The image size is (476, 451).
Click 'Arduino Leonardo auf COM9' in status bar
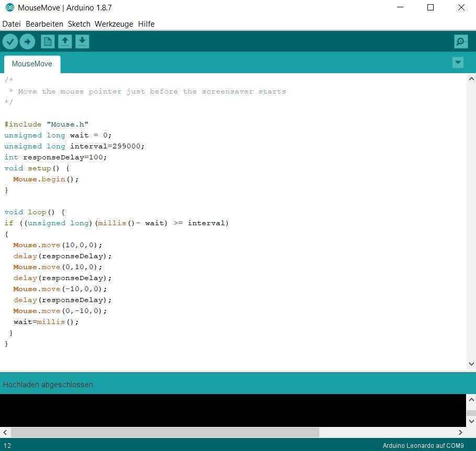click(423, 446)
